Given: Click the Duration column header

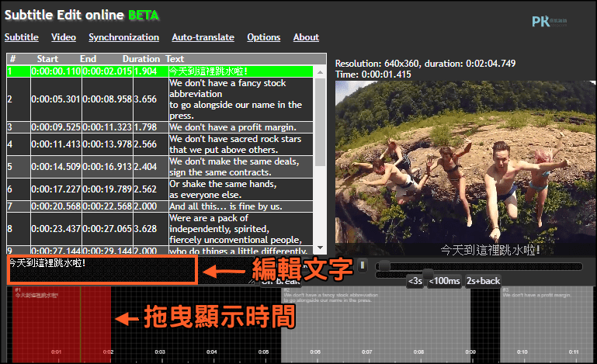Looking at the screenshot, I should tap(141, 59).
